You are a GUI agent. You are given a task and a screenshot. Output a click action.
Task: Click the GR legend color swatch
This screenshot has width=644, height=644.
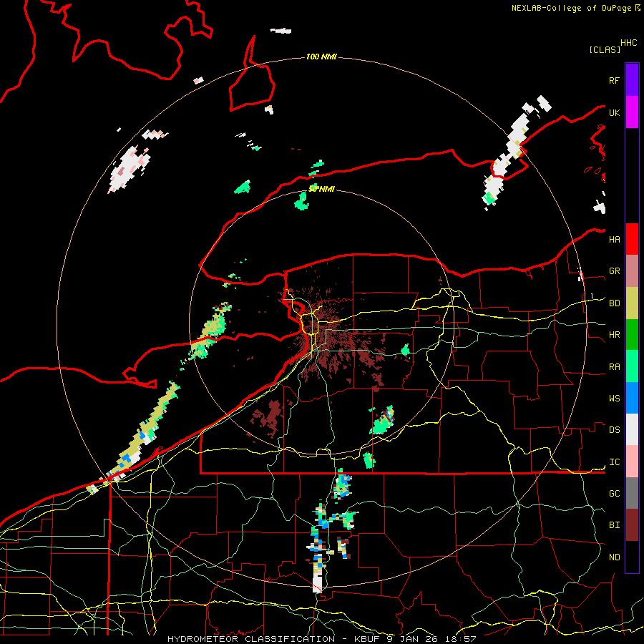tap(632, 271)
